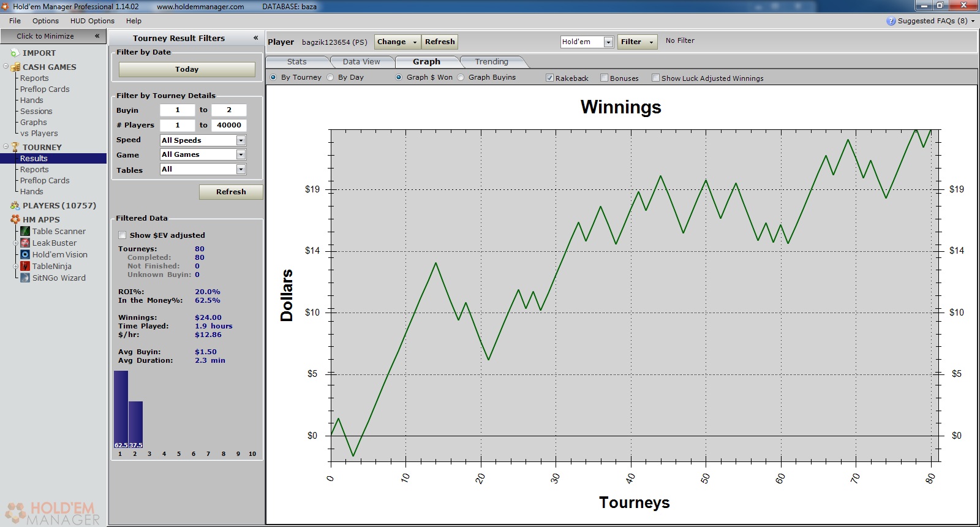Expand the All Speeds dropdown
980x527 pixels.
pos(241,140)
